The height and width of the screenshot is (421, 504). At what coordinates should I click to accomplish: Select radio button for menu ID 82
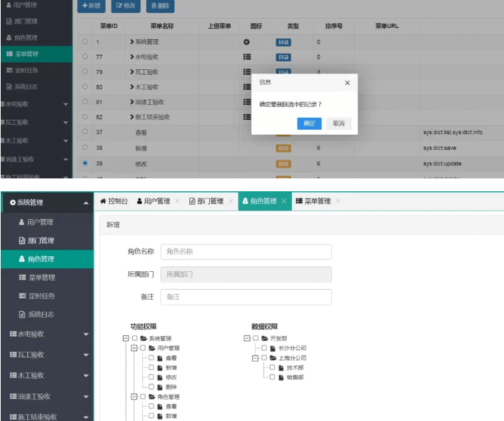coord(85,116)
